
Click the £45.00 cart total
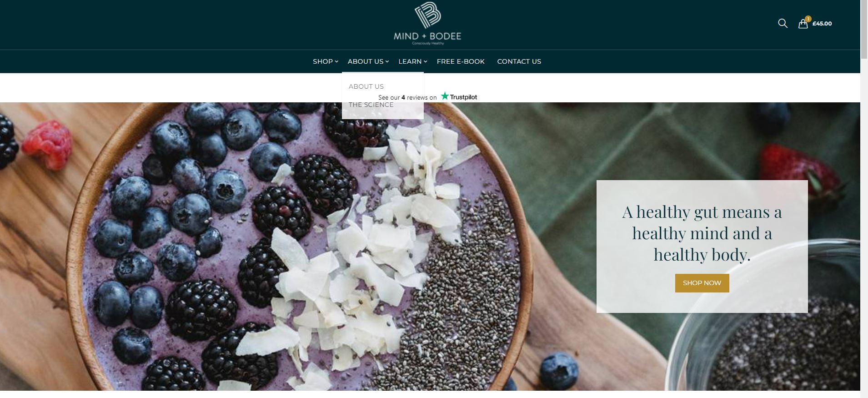coord(822,24)
